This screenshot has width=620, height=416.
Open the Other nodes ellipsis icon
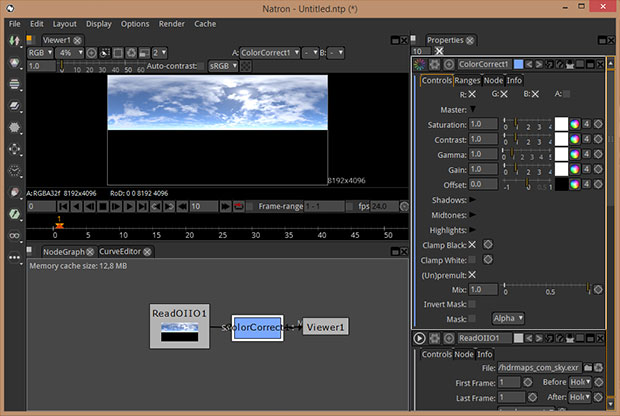point(14,257)
